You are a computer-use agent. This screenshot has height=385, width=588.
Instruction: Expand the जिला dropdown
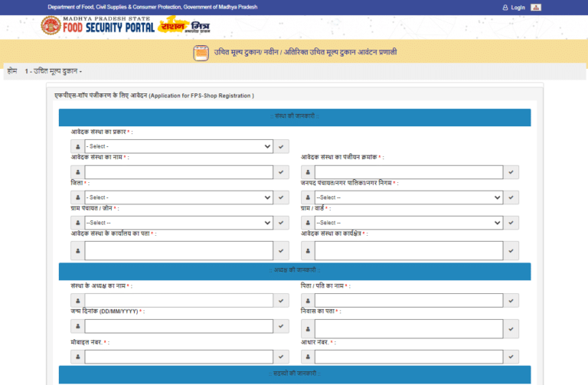[179, 197]
